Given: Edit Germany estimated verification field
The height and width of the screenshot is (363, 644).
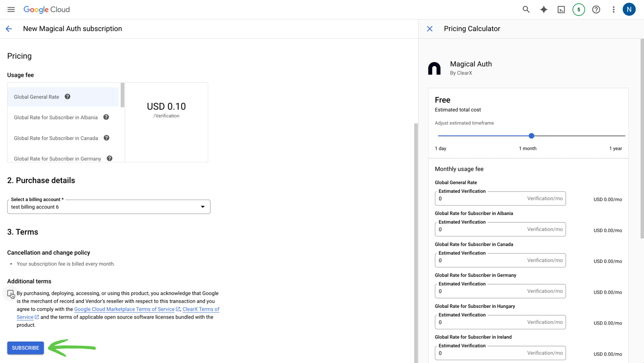Looking at the screenshot, I should 500,291.
